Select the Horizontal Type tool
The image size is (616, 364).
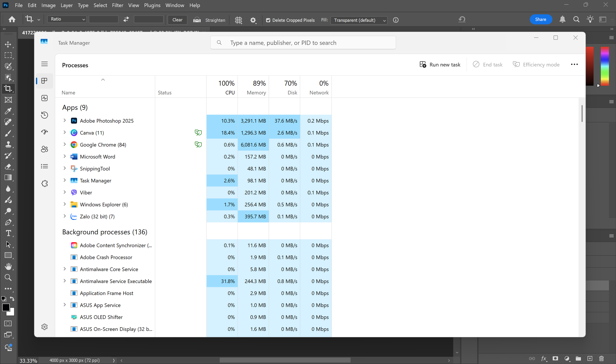tap(8, 233)
